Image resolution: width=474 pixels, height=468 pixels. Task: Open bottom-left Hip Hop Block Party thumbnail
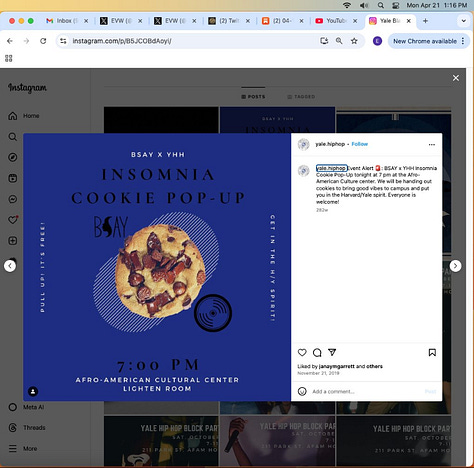(x=161, y=441)
